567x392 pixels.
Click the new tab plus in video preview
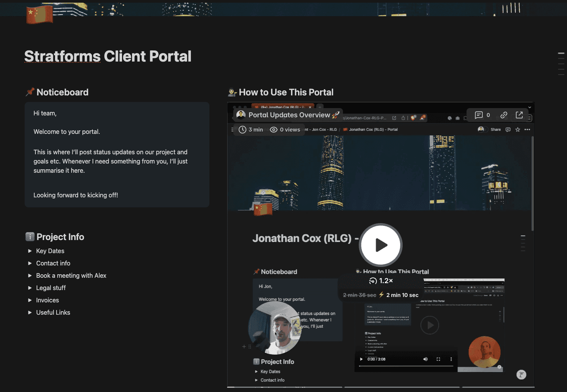point(320,107)
